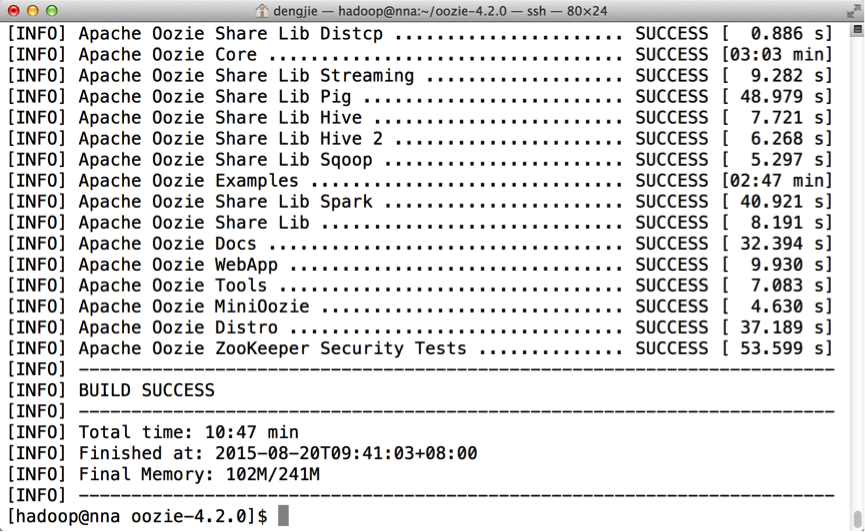Screen dimensions: 865x532
Task: Click the 'Apache Oozie Examples' module name
Action: point(188,180)
